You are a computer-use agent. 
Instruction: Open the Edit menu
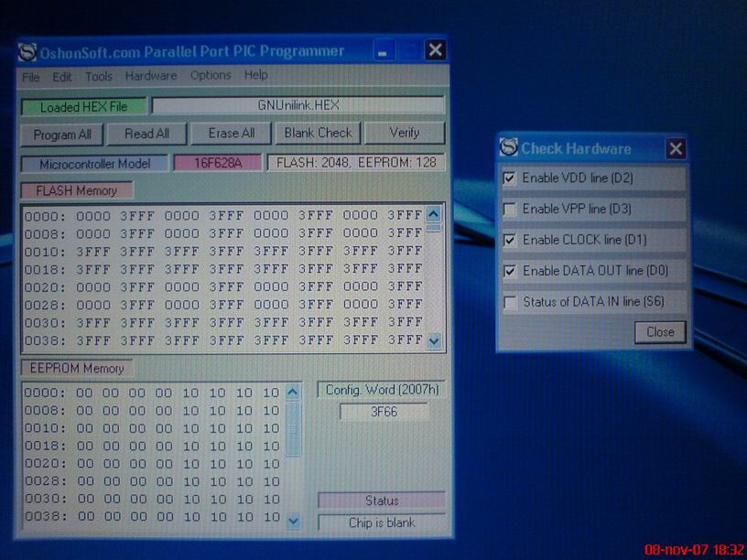62,77
